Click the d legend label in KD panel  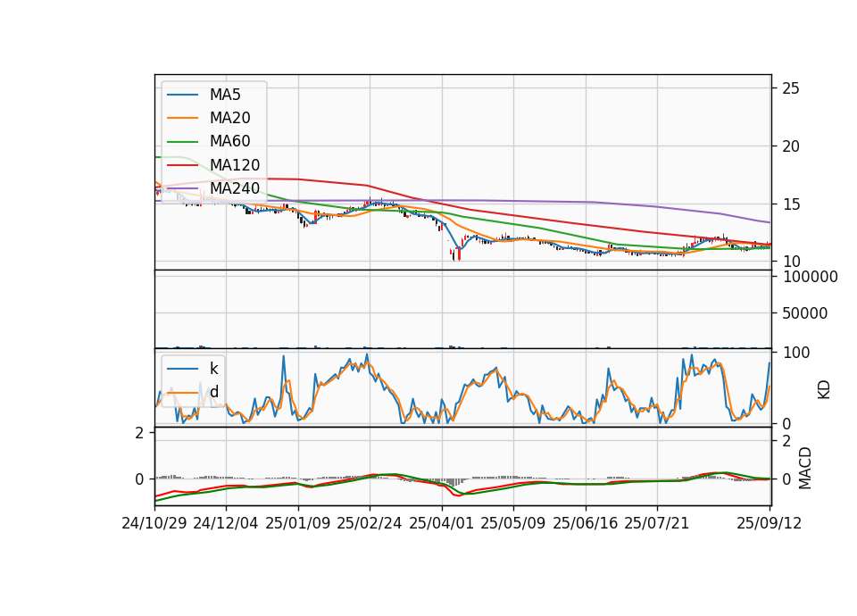pyautogui.click(x=214, y=392)
